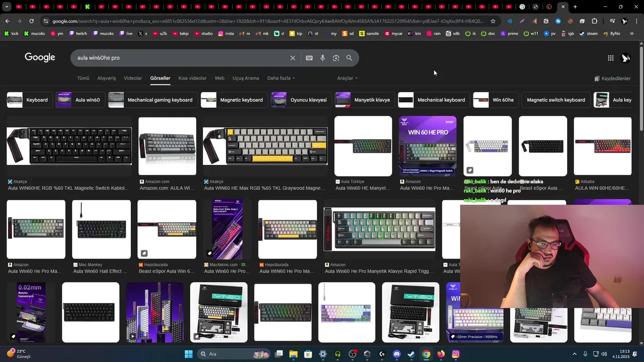Open the Google account profile avatar
The height and width of the screenshot is (362, 644).
click(625, 58)
